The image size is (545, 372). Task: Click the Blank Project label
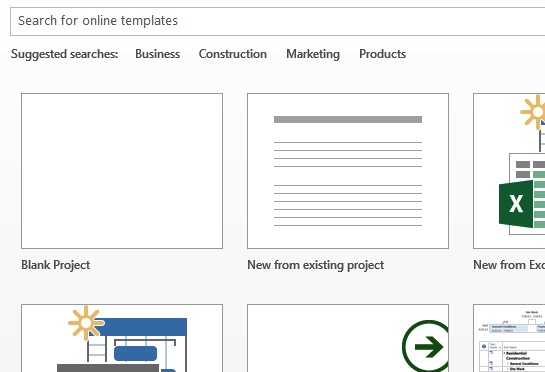pos(56,265)
